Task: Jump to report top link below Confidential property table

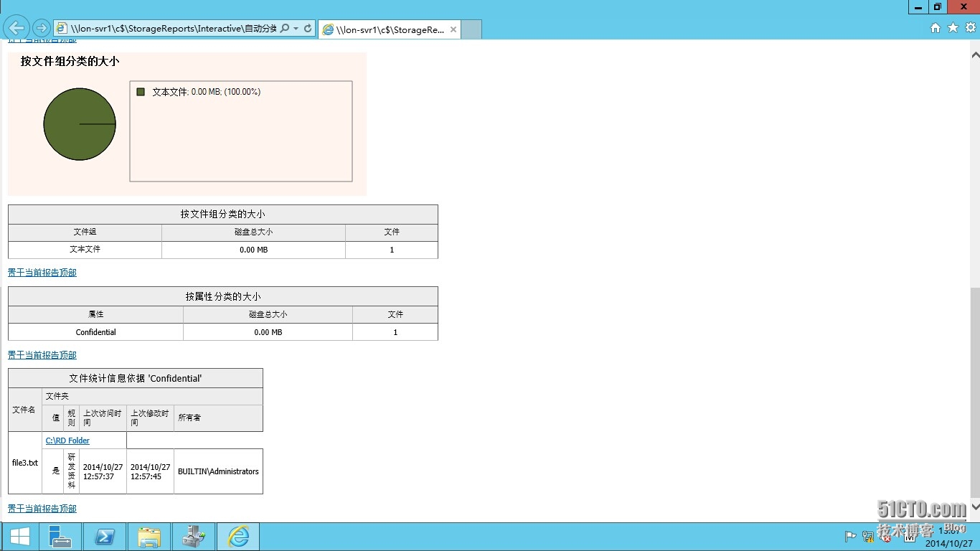Action: tap(42, 355)
